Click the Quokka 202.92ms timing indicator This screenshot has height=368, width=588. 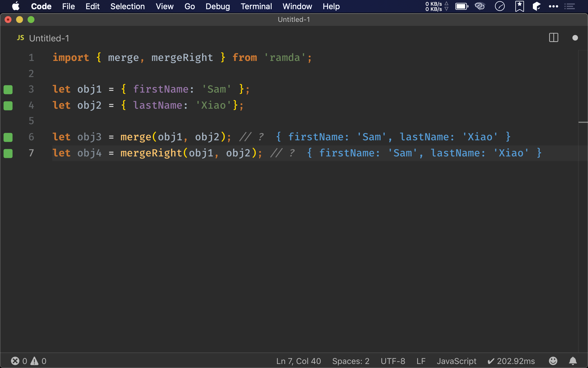coord(511,361)
